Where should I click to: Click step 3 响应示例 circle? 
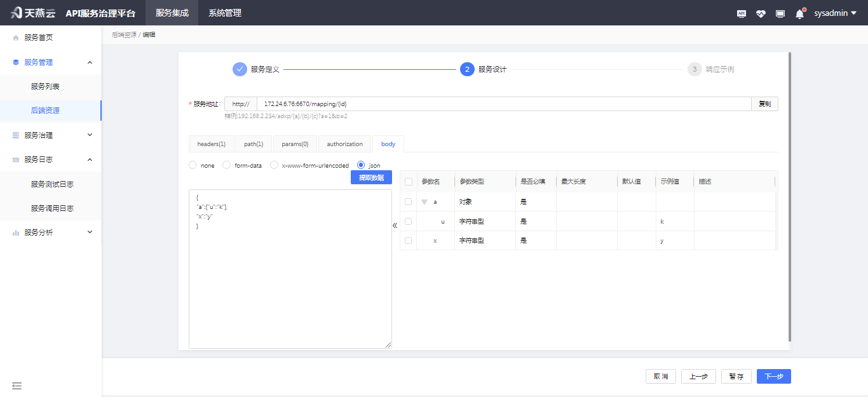click(695, 69)
